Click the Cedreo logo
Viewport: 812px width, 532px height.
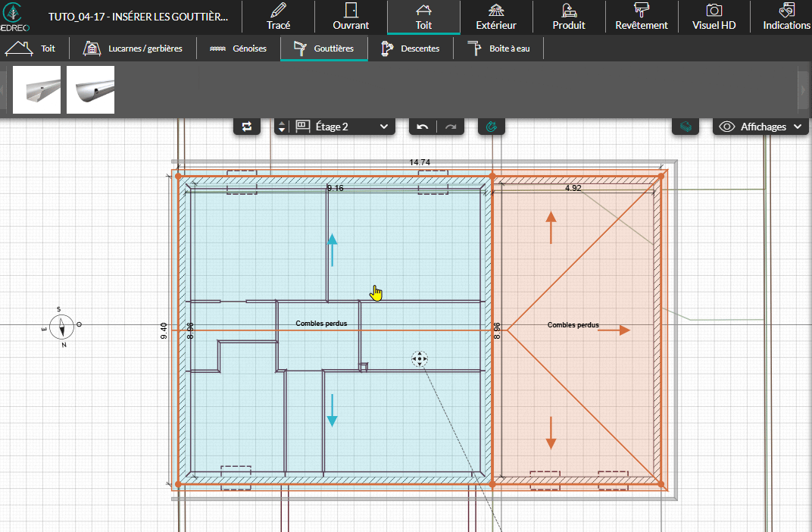17,17
